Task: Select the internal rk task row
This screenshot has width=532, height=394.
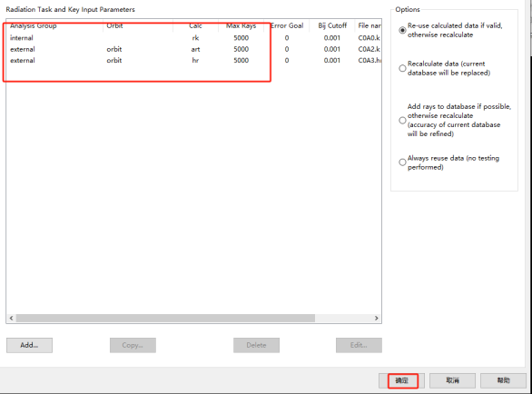Action: coord(193,38)
